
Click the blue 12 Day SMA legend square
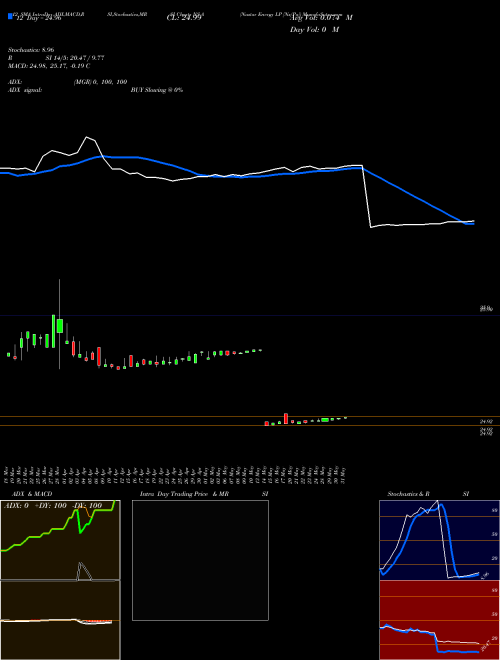point(10,17)
